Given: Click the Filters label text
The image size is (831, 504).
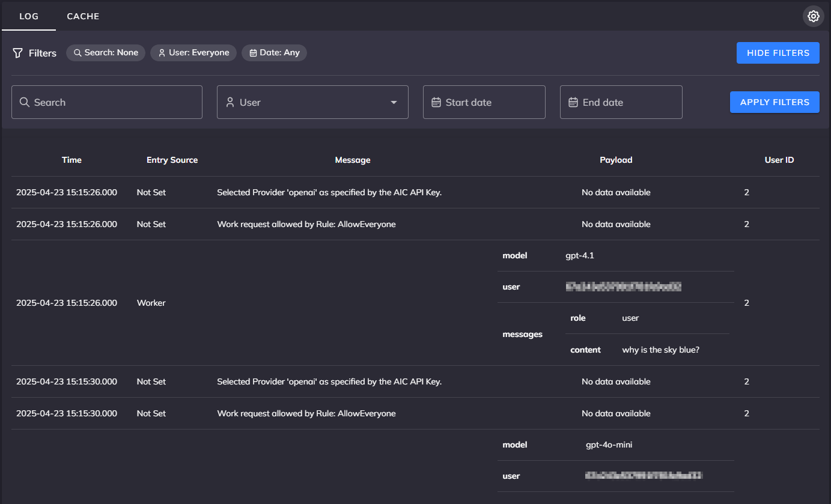Looking at the screenshot, I should (x=43, y=53).
